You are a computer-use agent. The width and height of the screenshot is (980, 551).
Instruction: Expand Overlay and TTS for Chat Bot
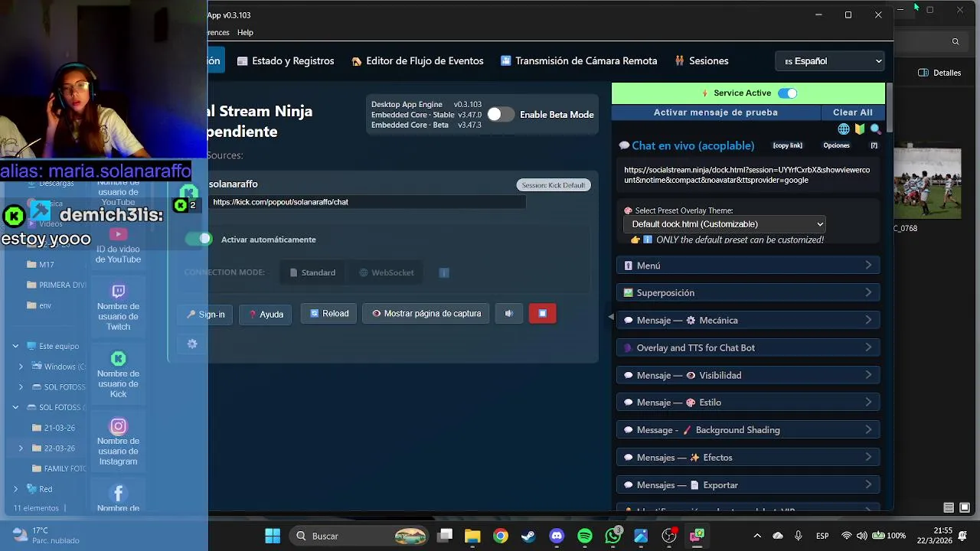tap(748, 348)
